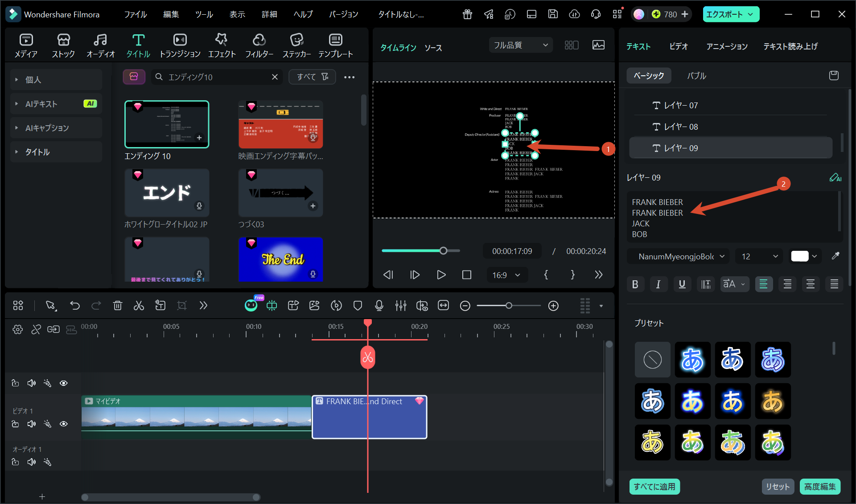Expand the 個人 category
856x504 pixels.
click(x=56, y=80)
